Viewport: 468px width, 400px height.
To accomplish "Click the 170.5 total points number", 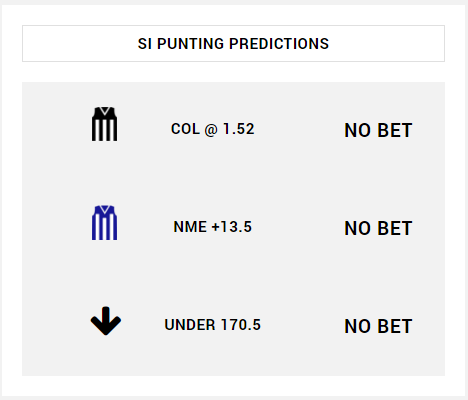I will click(x=241, y=325).
